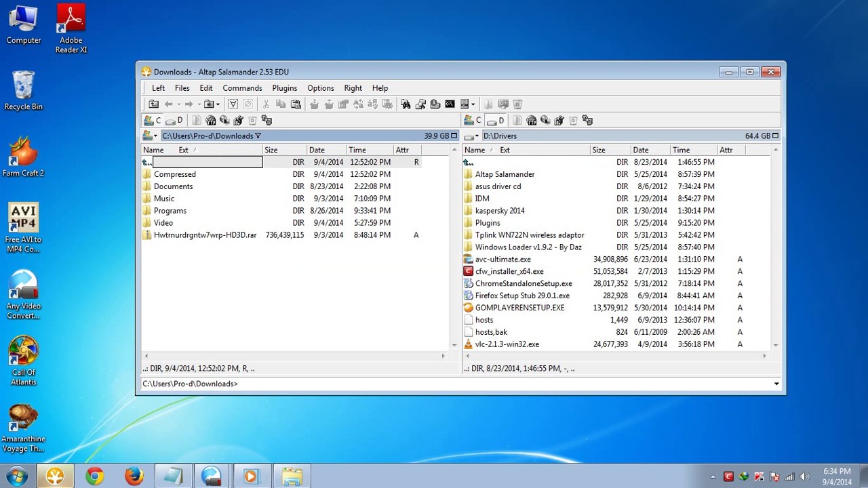Expand view mode dropdown arrow
Viewport: 868px width, 488px height.
(473, 104)
